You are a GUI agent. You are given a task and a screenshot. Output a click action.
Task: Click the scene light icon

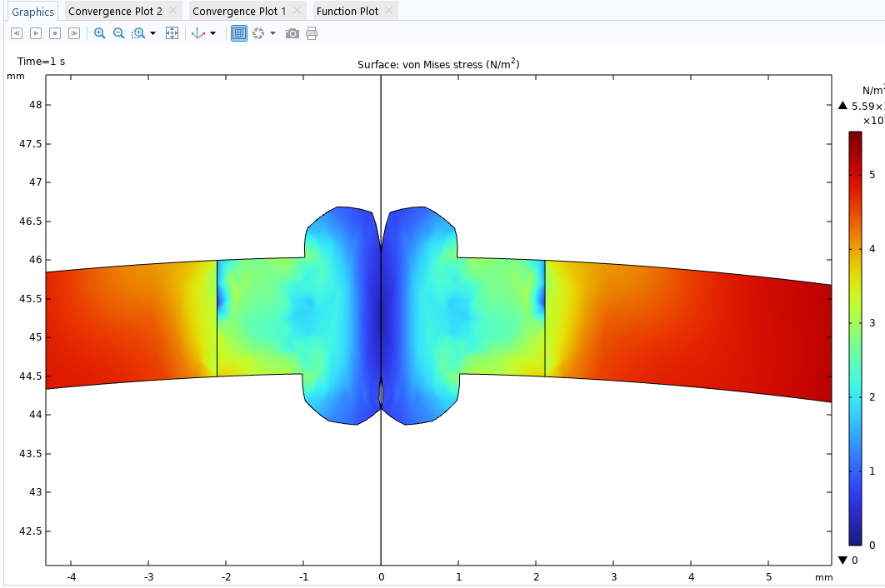coord(258,33)
